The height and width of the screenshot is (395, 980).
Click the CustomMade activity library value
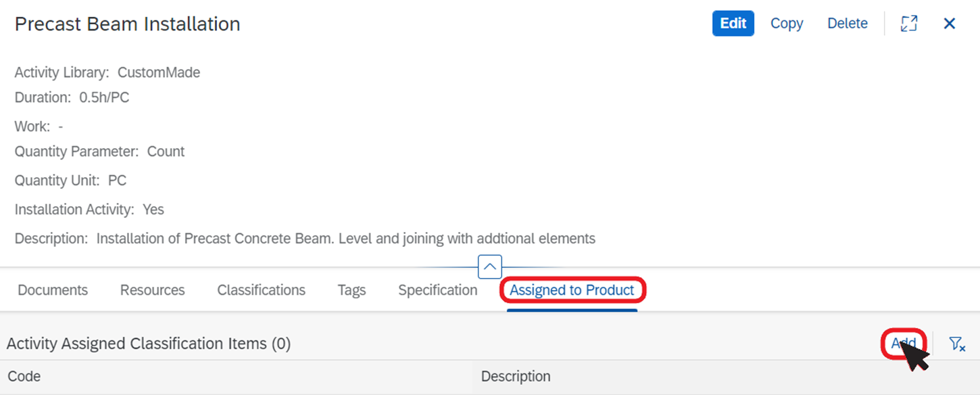tap(159, 72)
